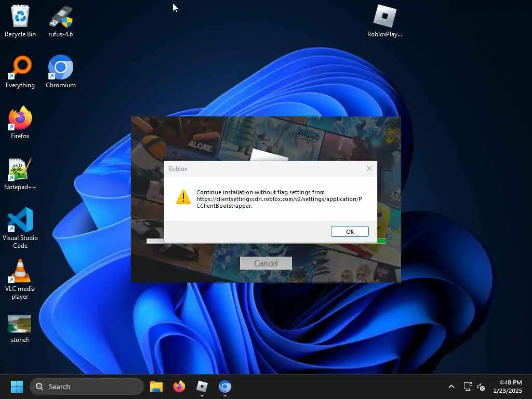Click the muted volume tray icon
Viewport: 532px width, 399px height.
(481, 387)
